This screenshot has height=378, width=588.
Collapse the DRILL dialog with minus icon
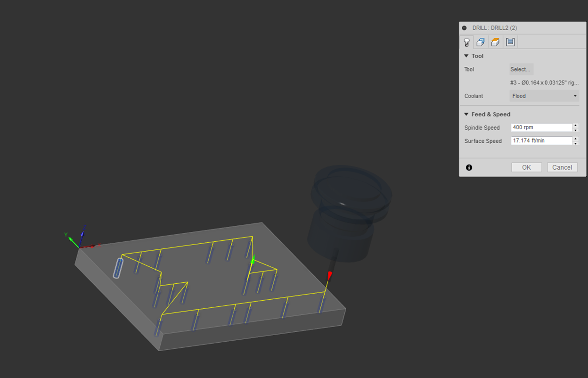click(465, 28)
